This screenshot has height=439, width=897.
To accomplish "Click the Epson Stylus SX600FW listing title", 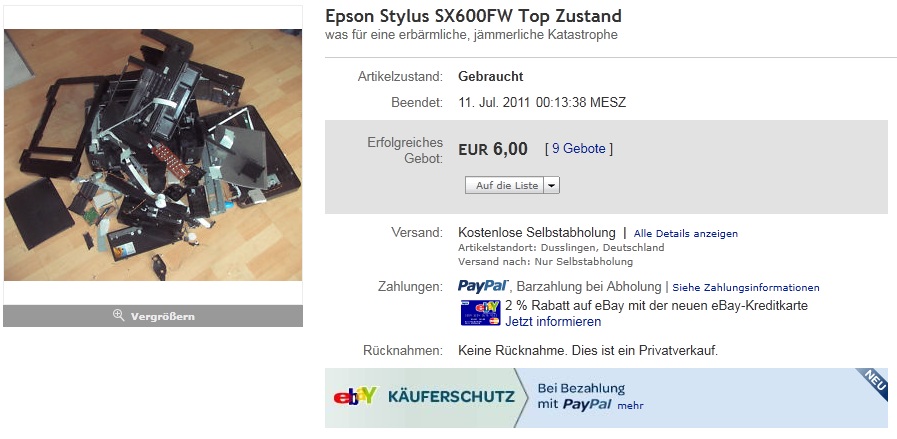I will (473, 16).
